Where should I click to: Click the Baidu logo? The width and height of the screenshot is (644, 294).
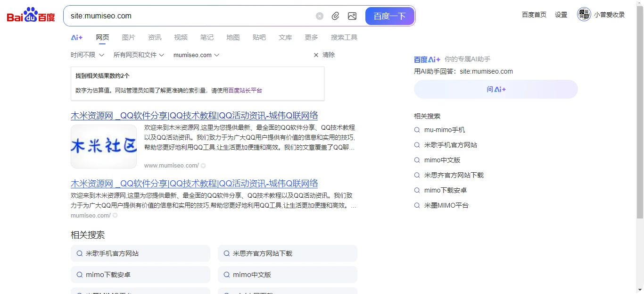coord(31,16)
